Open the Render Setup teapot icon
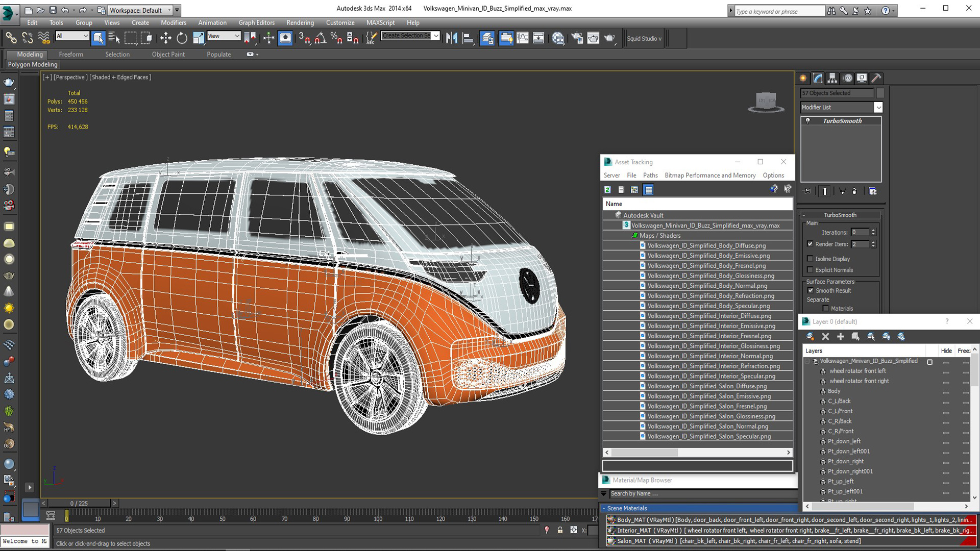This screenshot has height=551, width=980. pyautogui.click(x=577, y=38)
